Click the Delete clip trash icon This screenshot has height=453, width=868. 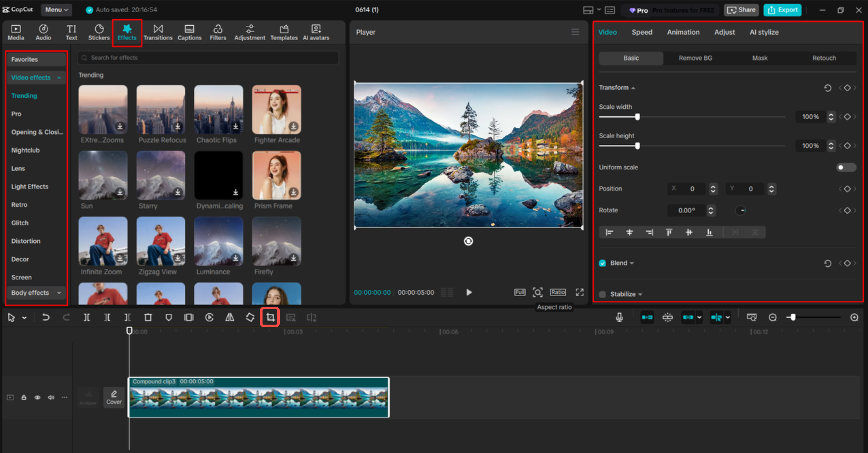coord(148,317)
